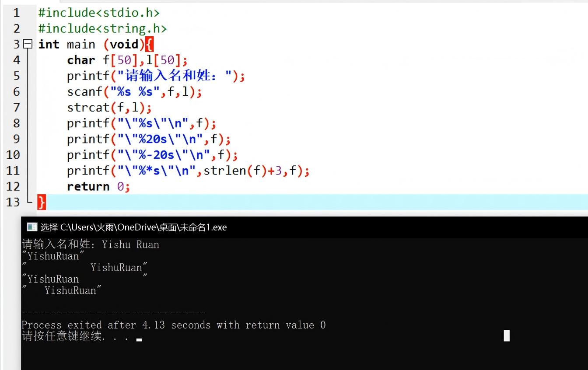
Task: Click line number 10 in the gutter
Action: pyautogui.click(x=13, y=154)
